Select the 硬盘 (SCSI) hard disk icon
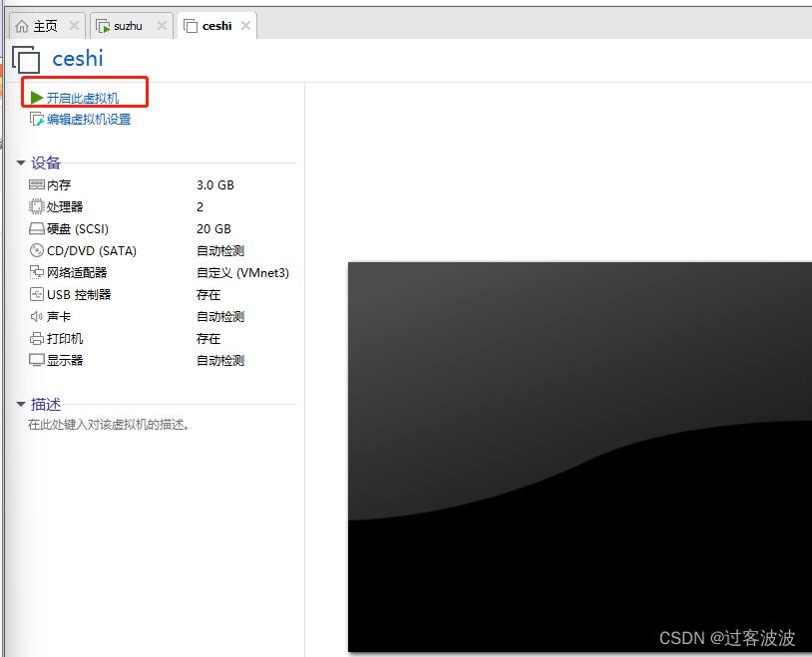This screenshot has height=657, width=812. click(36, 228)
